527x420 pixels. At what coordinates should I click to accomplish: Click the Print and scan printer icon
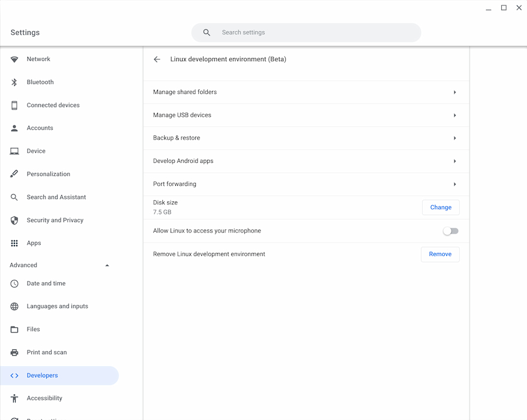[x=14, y=352]
